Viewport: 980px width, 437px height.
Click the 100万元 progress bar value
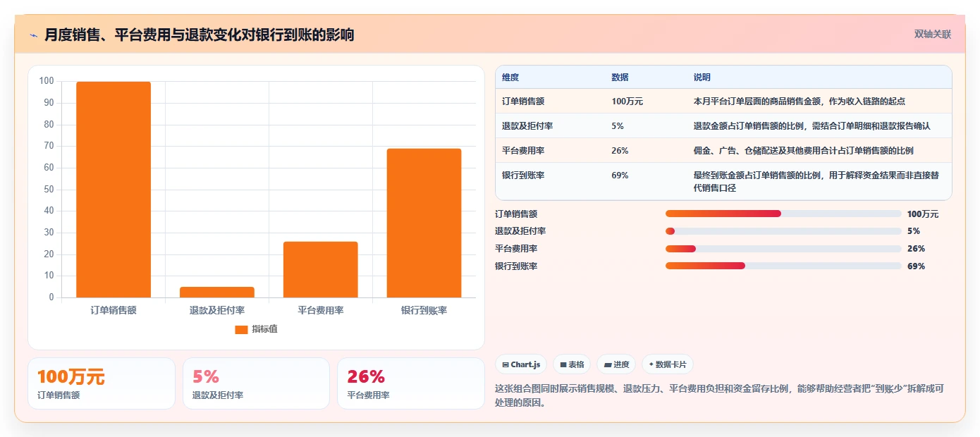click(923, 214)
